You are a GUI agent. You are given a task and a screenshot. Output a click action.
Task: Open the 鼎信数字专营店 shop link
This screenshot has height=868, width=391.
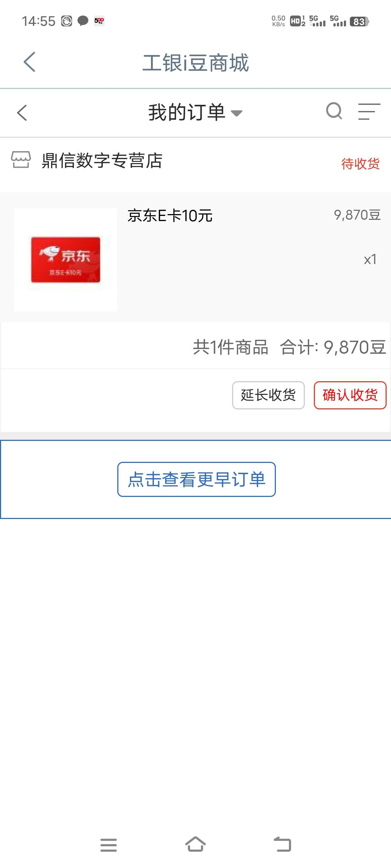click(102, 160)
